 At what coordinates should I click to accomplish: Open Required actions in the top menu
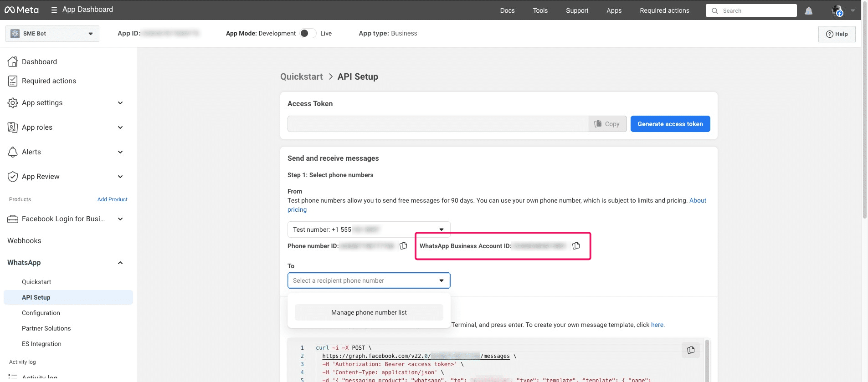tap(664, 10)
